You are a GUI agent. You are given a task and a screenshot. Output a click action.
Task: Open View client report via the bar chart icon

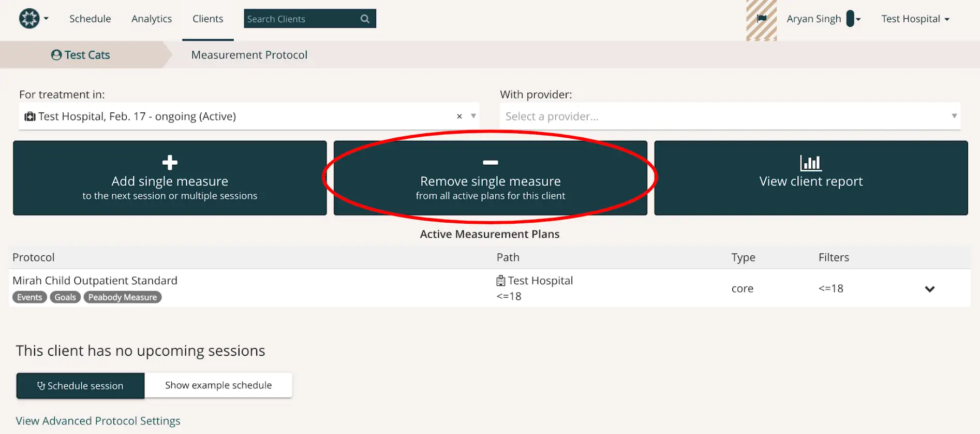(810, 162)
